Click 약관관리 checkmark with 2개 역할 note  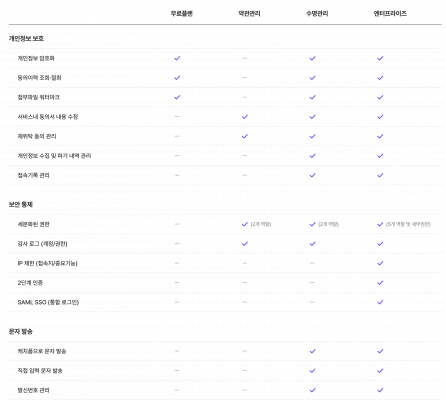coord(245,224)
